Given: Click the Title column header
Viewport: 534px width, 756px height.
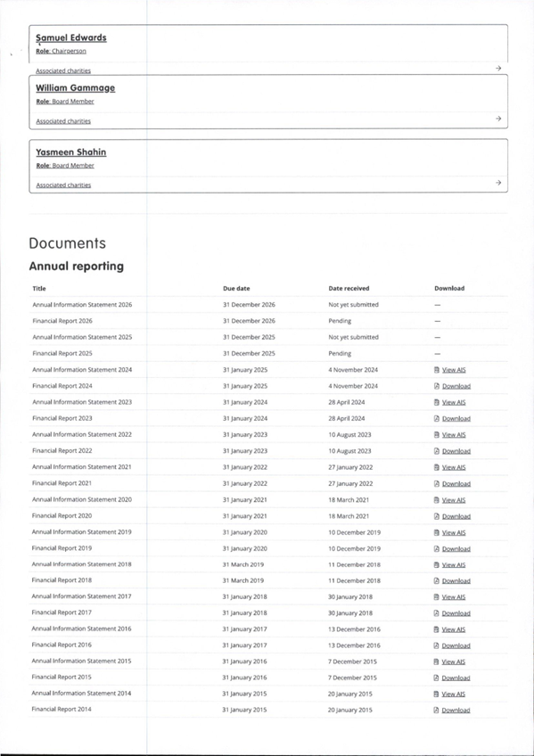Looking at the screenshot, I should coord(38,288).
